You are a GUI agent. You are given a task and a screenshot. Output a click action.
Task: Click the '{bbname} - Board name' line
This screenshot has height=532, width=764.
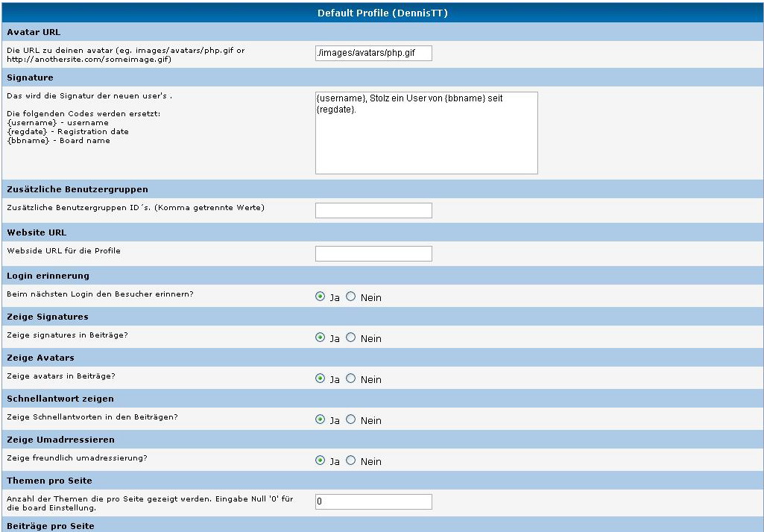click(x=58, y=140)
